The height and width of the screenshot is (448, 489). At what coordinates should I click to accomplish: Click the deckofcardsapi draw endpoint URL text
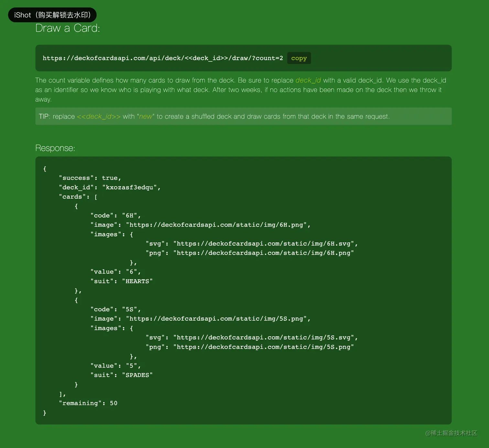click(x=163, y=58)
